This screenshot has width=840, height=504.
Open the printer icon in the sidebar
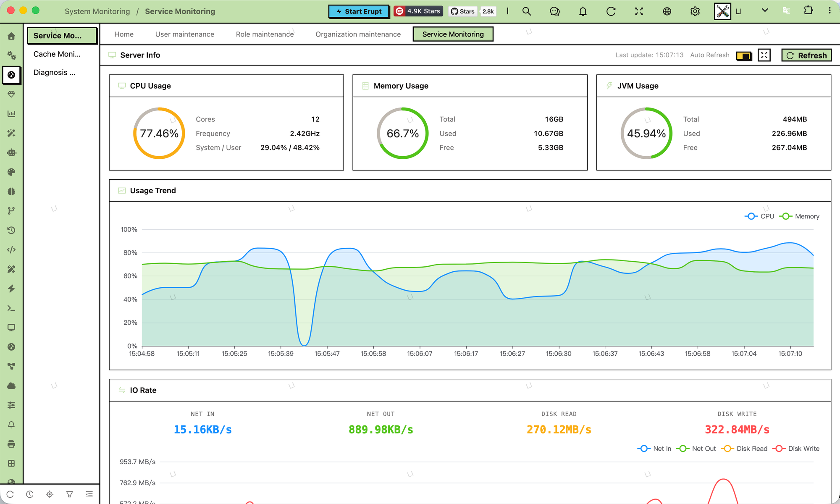click(11, 444)
